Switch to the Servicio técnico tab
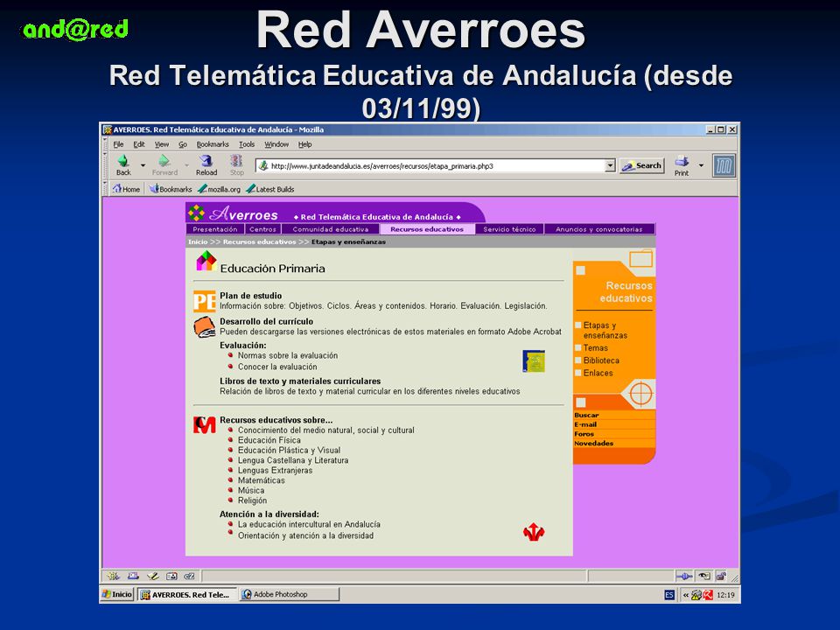840x630 pixels. click(509, 229)
